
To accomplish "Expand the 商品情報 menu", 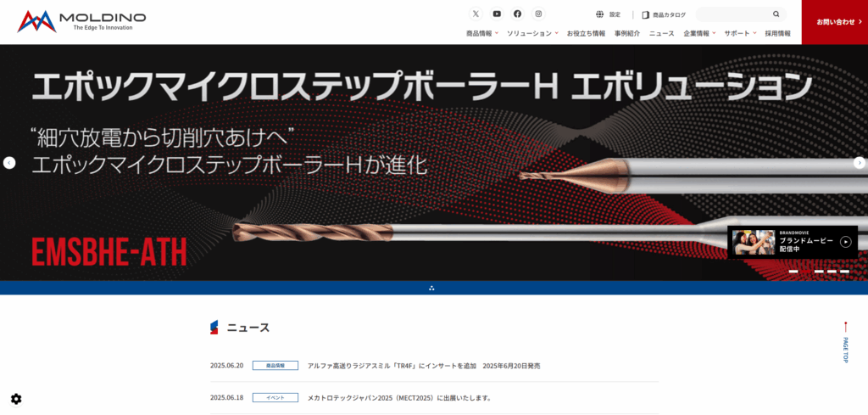I will coord(482,33).
